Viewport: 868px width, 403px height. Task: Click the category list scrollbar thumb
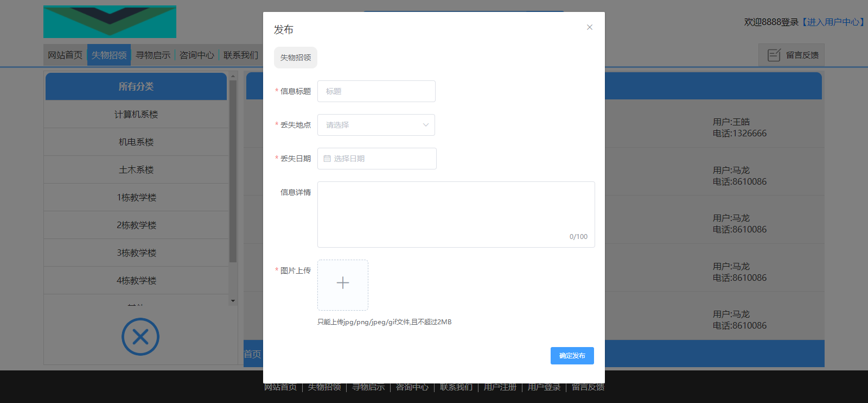pyautogui.click(x=233, y=172)
